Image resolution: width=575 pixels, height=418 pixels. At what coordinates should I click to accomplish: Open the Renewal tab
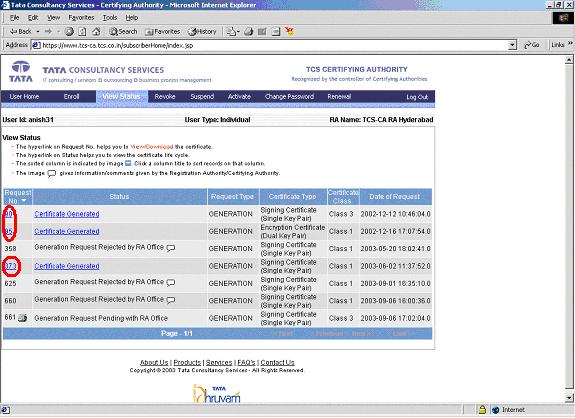(339, 96)
